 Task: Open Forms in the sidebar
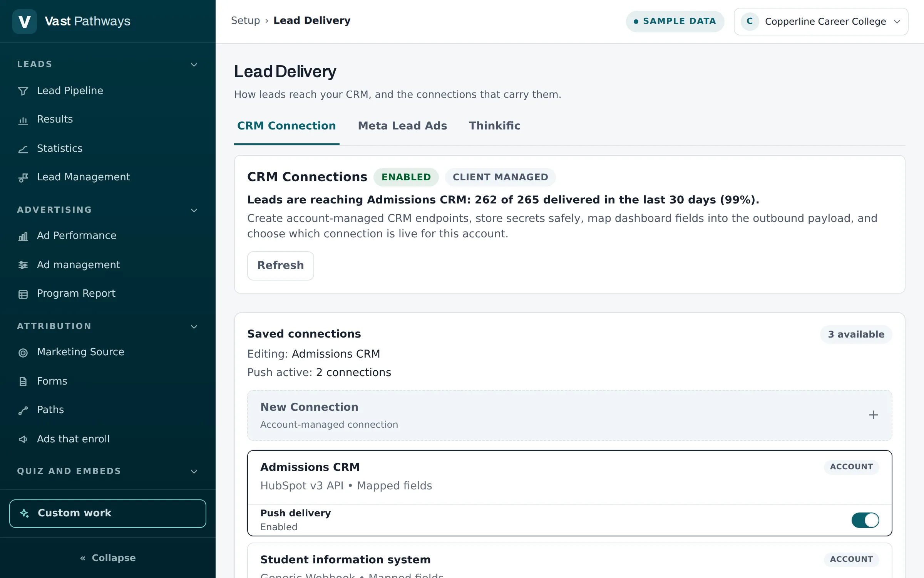108,381
